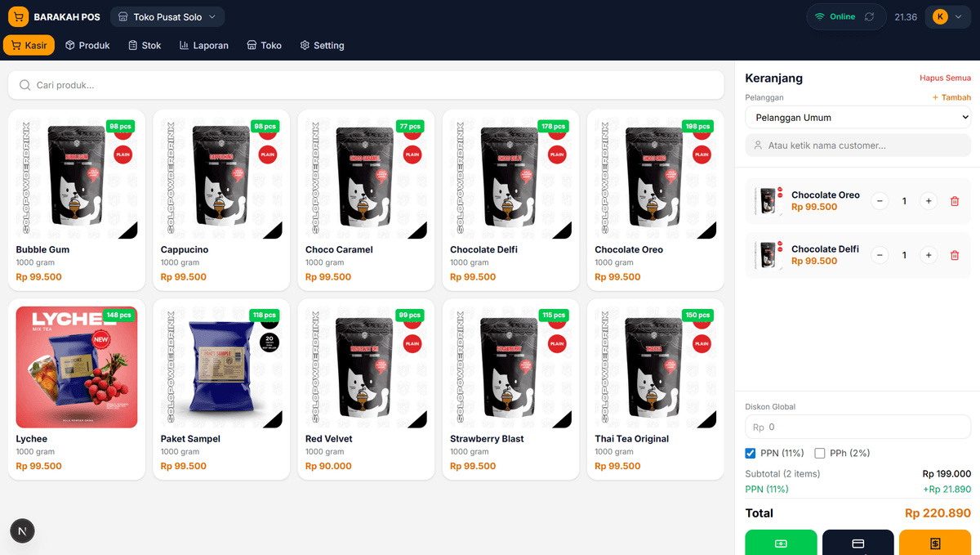The height and width of the screenshot is (555, 980).
Task: Click Hapus Semua to clear cart
Action: 945,78
